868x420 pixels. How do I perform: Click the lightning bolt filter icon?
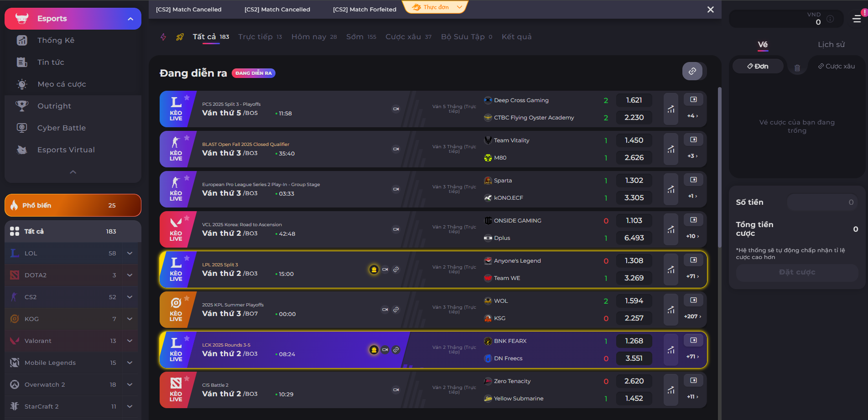click(x=163, y=36)
